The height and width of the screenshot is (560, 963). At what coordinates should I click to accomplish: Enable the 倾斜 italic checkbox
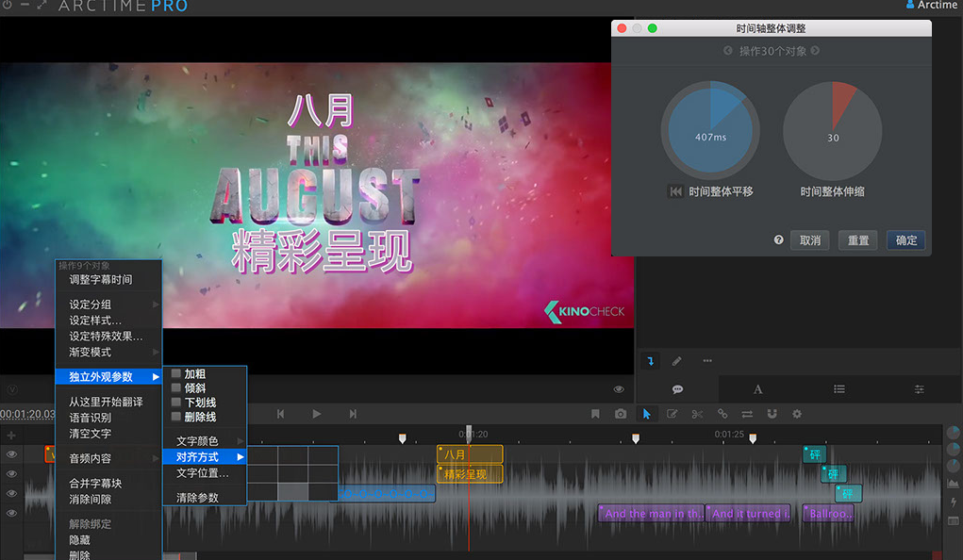click(176, 387)
